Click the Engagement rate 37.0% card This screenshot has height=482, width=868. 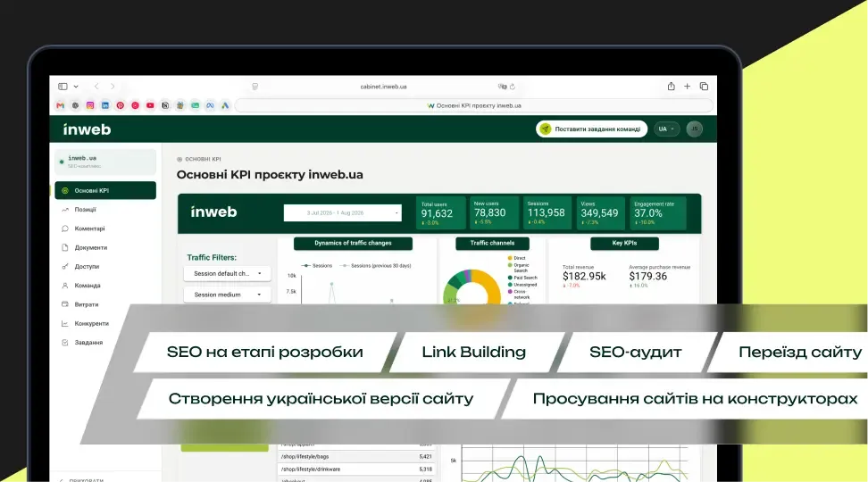(x=657, y=213)
